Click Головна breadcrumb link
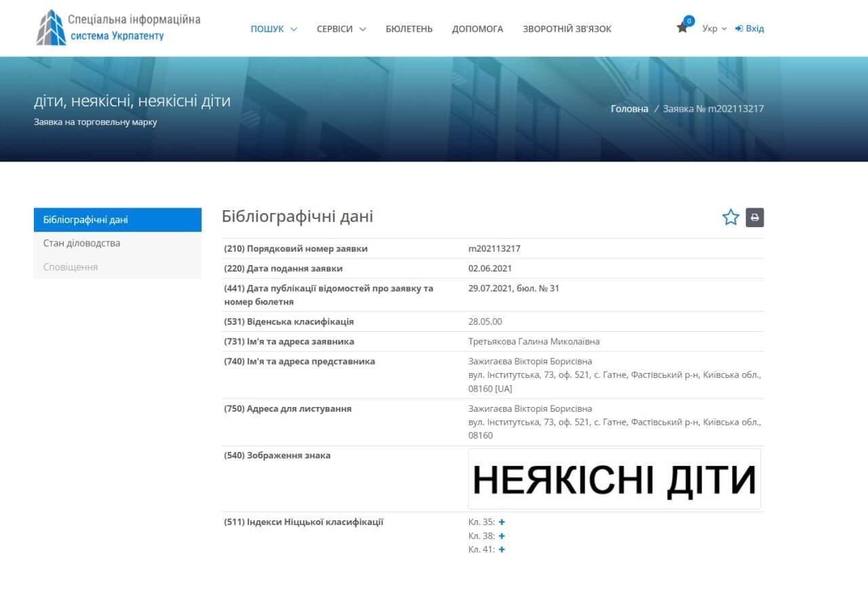868x605 pixels. tap(629, 109)
